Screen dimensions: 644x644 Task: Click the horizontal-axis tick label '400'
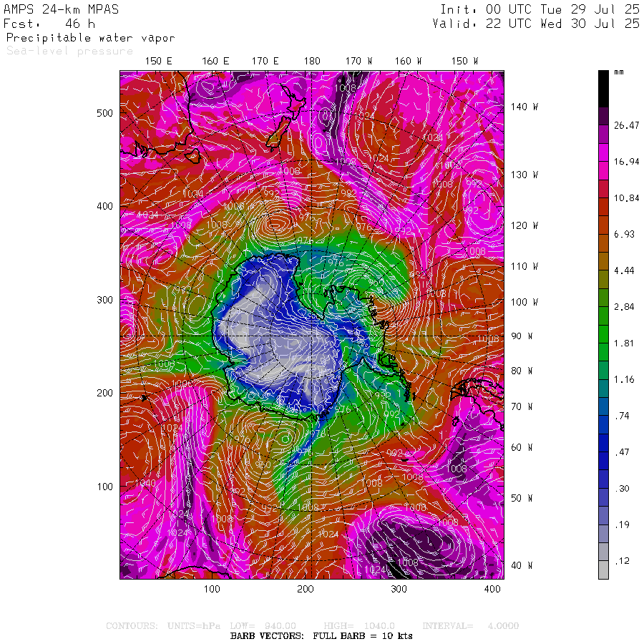492,589
